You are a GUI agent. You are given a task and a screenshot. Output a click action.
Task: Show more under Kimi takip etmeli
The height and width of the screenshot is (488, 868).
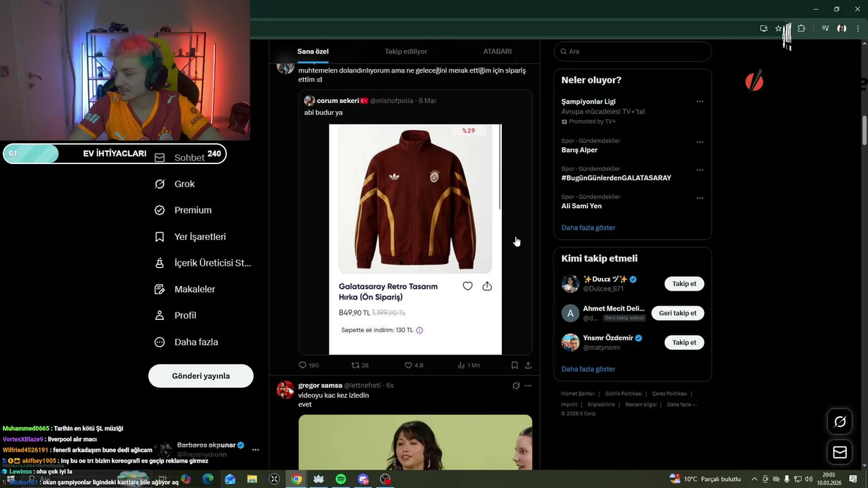tap(588, 369)
